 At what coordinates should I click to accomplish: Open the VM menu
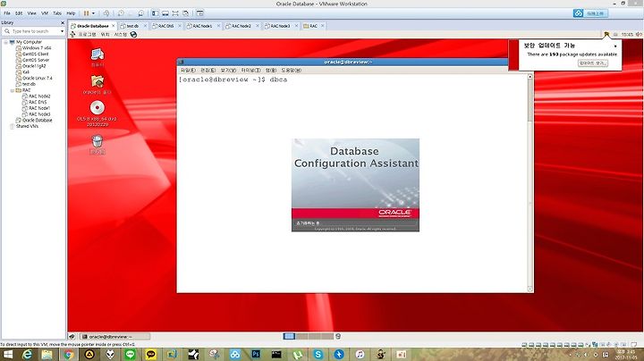point(45,13)
